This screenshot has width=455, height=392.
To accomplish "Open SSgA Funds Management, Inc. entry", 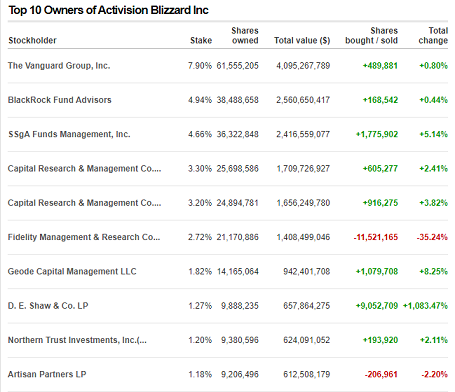I will (69, 134).
